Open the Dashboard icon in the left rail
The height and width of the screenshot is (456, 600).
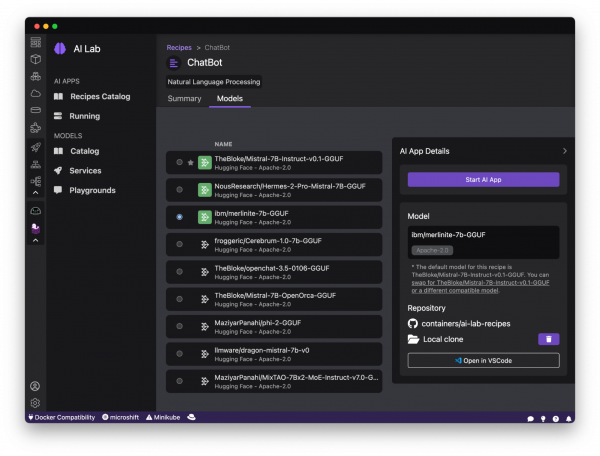[36, 42]
